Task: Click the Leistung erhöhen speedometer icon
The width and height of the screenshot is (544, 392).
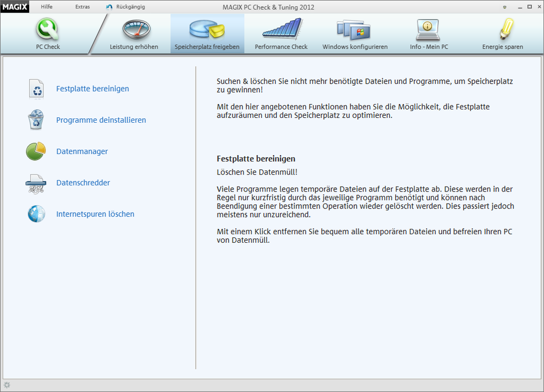Action: point(136,29)
